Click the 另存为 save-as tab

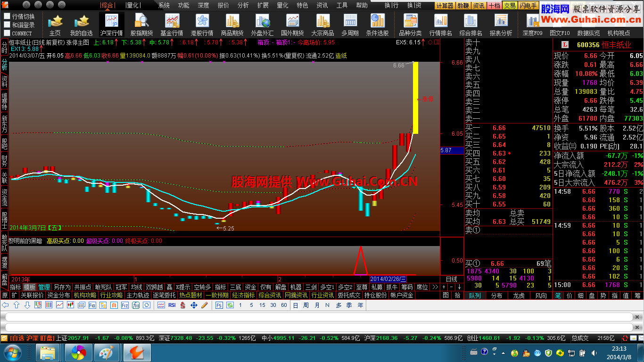click(62, 287)
